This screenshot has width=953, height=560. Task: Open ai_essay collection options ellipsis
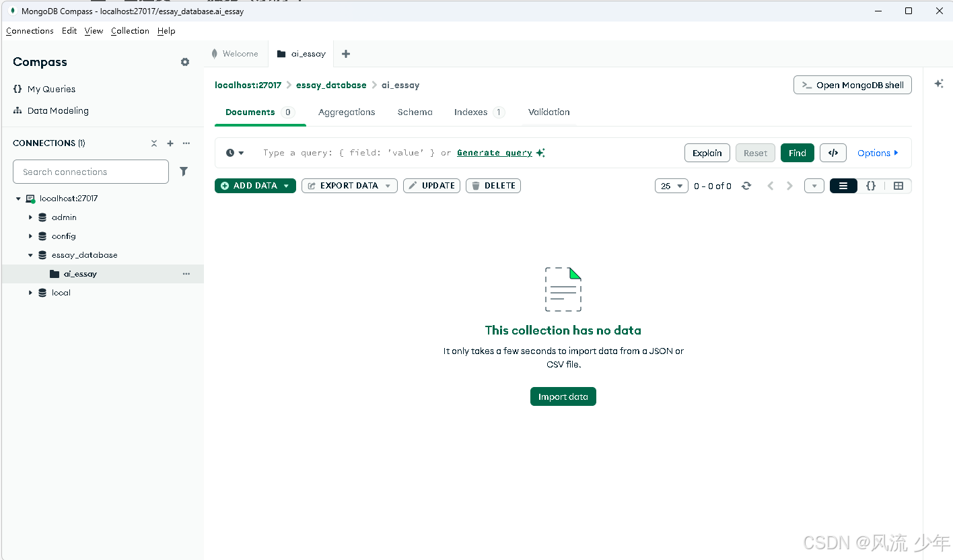186,274
